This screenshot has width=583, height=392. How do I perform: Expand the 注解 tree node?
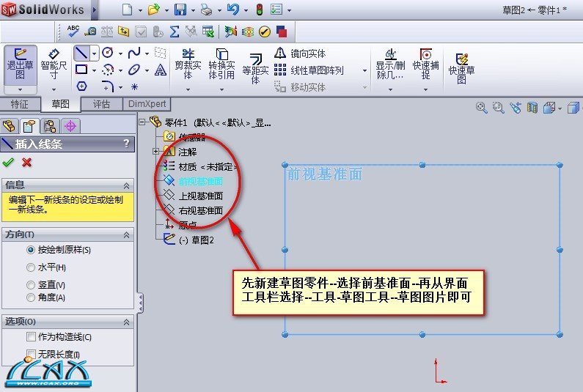[x=155, y=151]
